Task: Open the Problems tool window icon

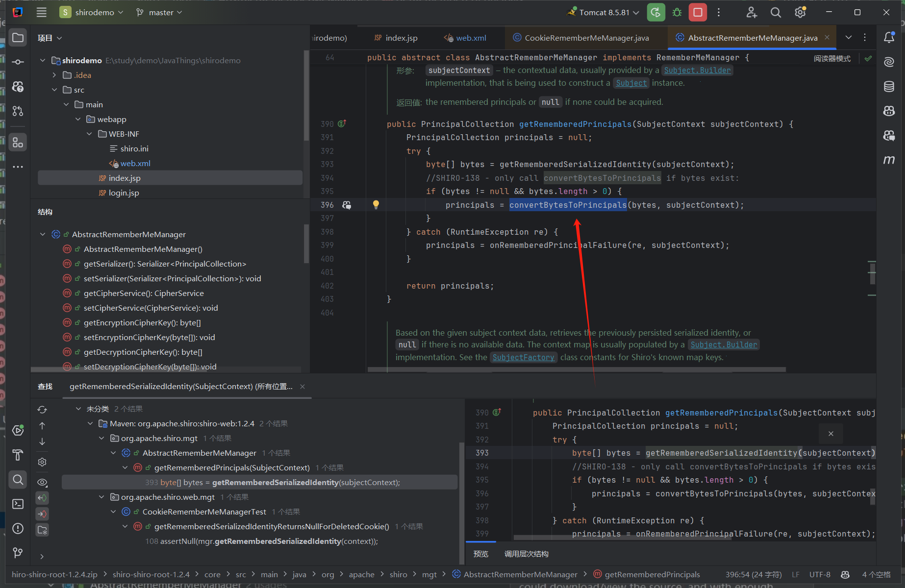Action: click(x=18, y=528)
